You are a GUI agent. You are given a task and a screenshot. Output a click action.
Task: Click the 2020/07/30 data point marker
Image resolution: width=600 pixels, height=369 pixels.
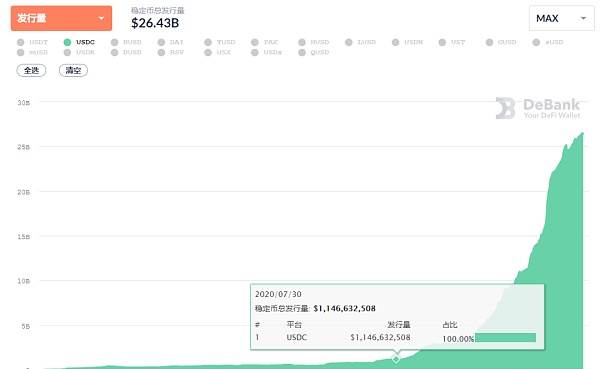pyautogui.click(x=396, y=359)
